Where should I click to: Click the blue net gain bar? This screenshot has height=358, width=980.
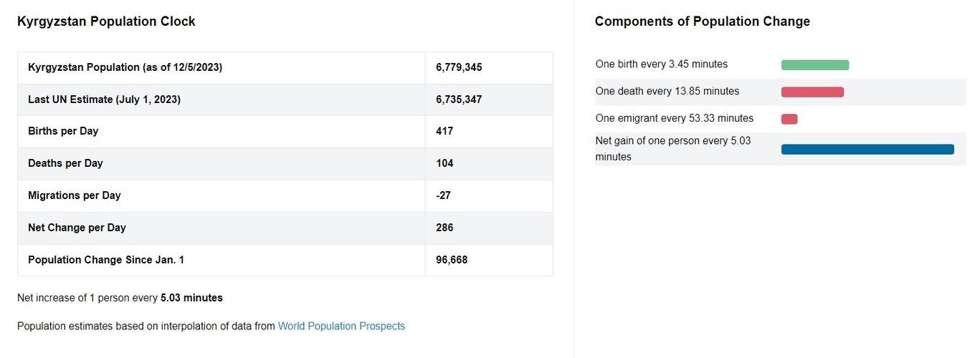click(867, 150)
